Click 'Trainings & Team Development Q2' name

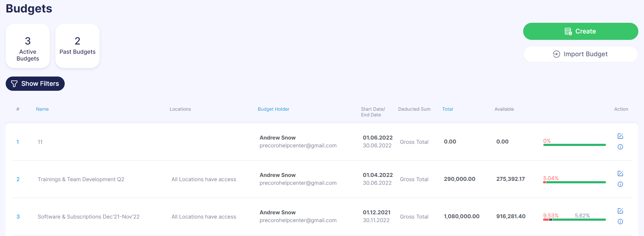81,179
